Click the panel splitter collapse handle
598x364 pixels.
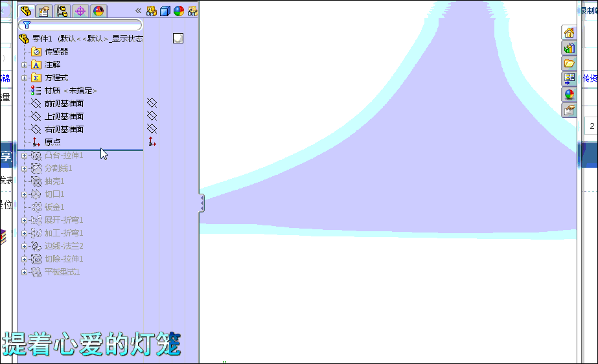pyautogui.click(x=201, y=203)
